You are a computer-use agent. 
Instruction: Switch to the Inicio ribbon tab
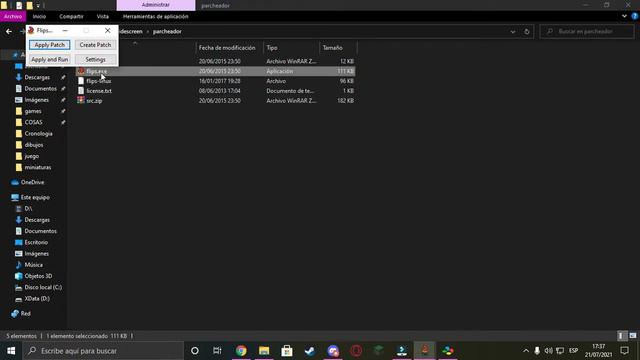(39, 16)
